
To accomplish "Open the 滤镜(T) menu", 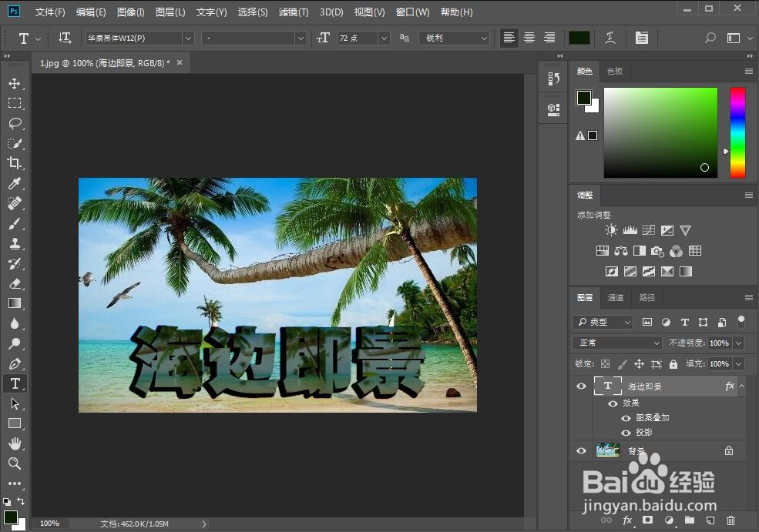I will pos(294,12).
